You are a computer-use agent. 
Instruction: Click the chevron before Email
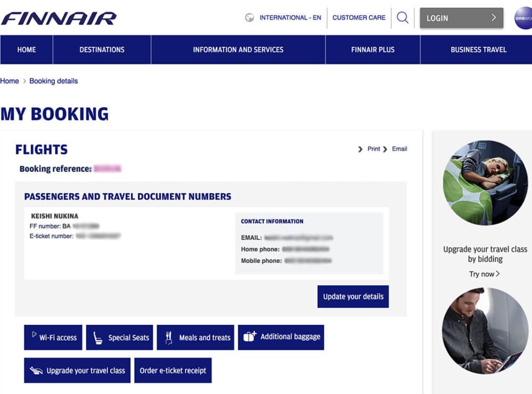pos(385,149)
